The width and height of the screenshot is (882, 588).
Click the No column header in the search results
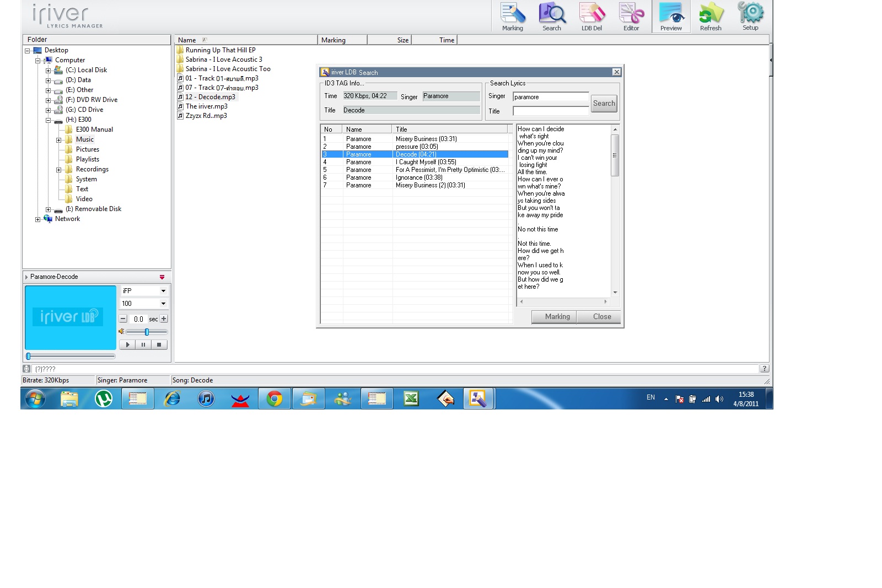[331, 129]
